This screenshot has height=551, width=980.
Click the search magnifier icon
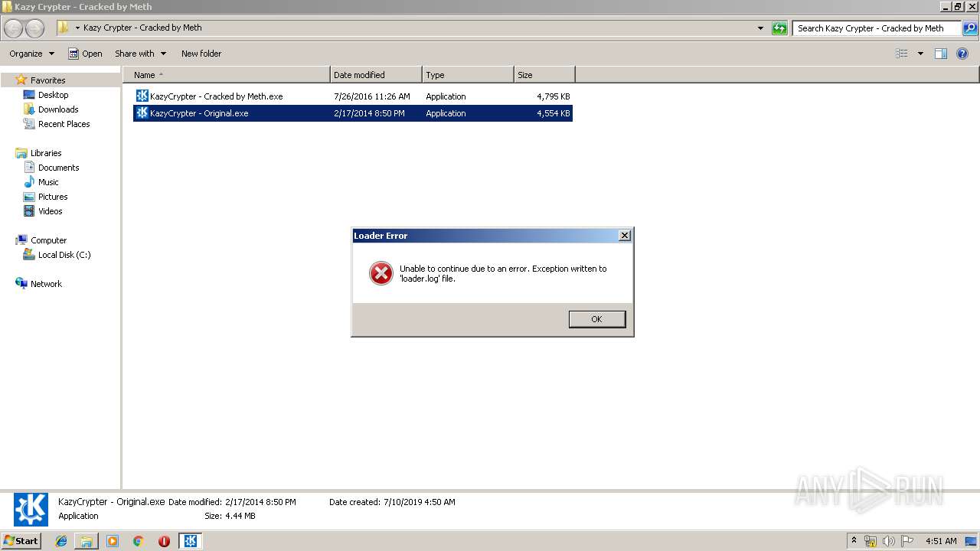[969, 28]
